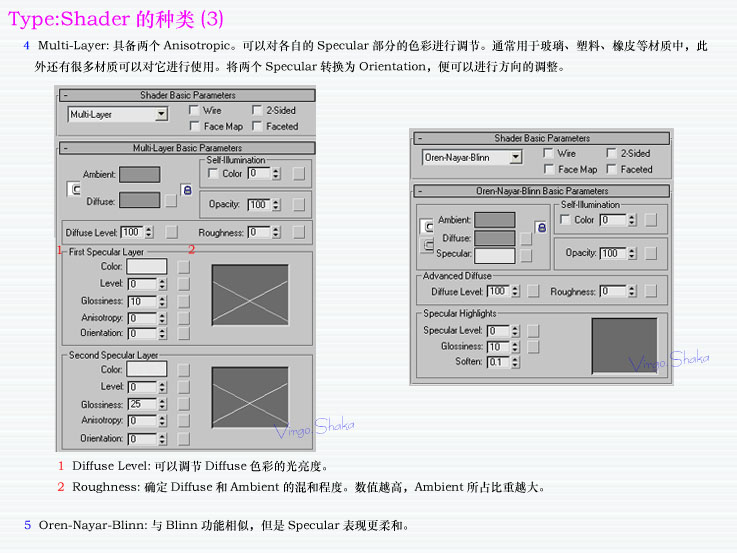Click the Diffuse color swatch in Multi-Layer panel

(x=140, y=200)
